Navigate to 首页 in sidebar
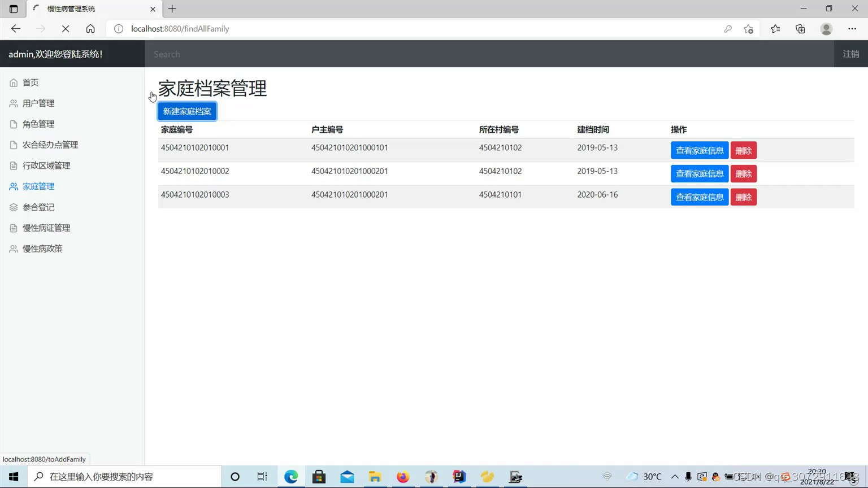868x488 pixels. pyautogui.click(x=31, y=82)
